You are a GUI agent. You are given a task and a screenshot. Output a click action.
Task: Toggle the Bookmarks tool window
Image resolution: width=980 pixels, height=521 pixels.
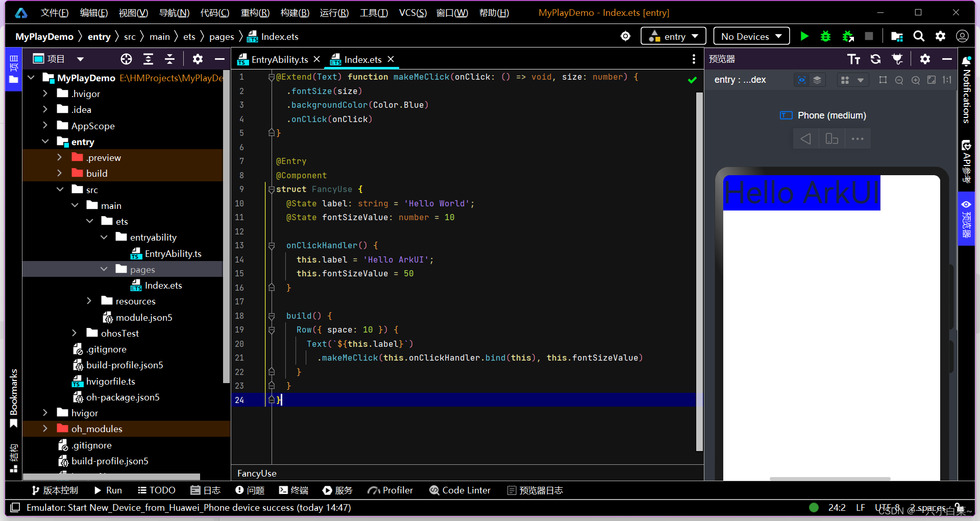(x=13, y=398)
